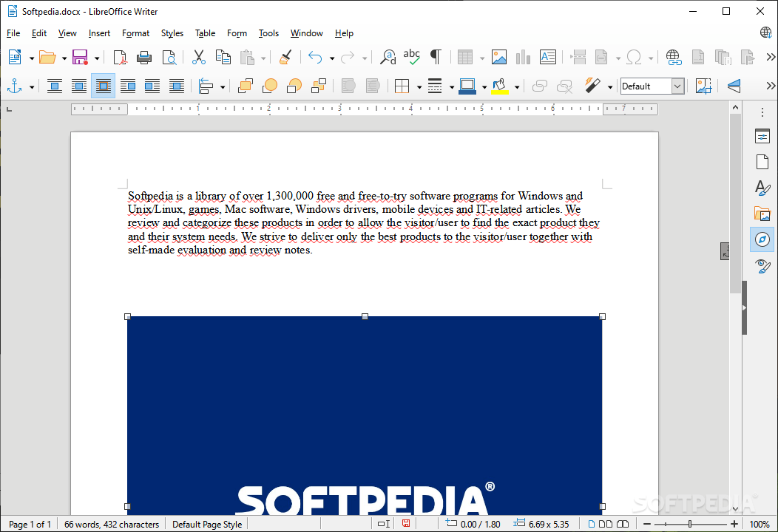Image resolution: width=778 pixels, height=532 pixels.
Task: Click the zoom slider handle
Action: pos(690,524)
